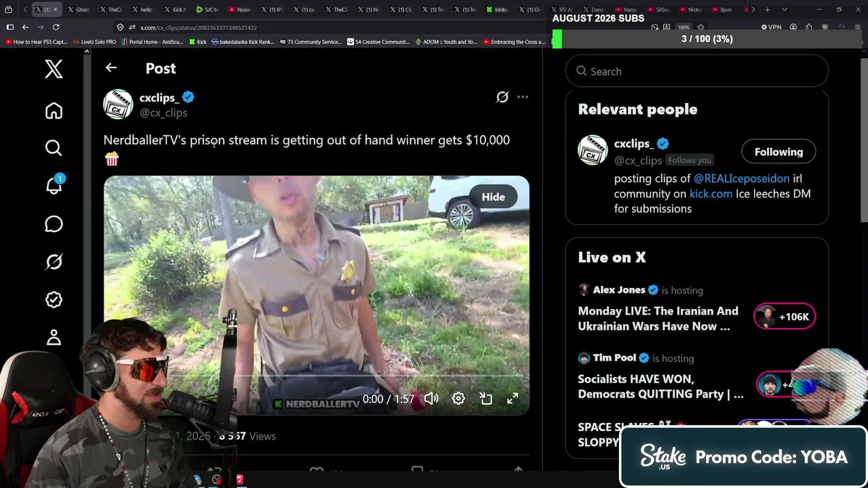Open the browser Extensions puzzle icon

click(809, 27)
